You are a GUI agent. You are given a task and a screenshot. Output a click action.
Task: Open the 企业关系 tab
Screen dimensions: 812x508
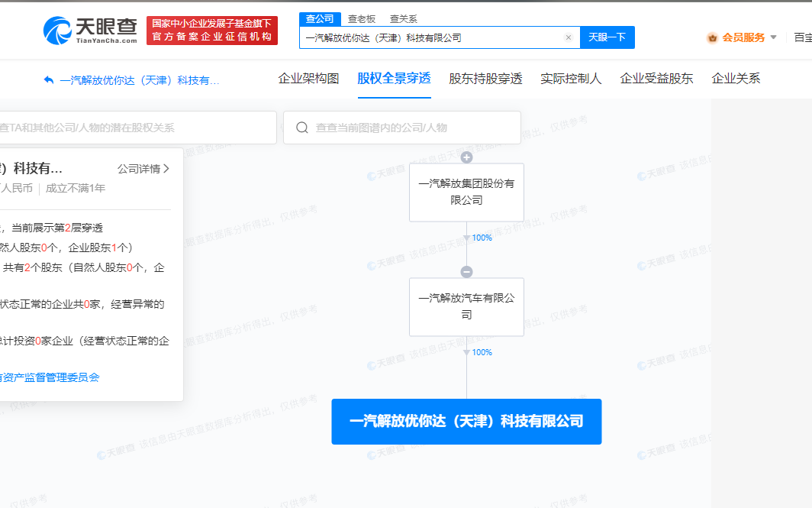(736, 79)
